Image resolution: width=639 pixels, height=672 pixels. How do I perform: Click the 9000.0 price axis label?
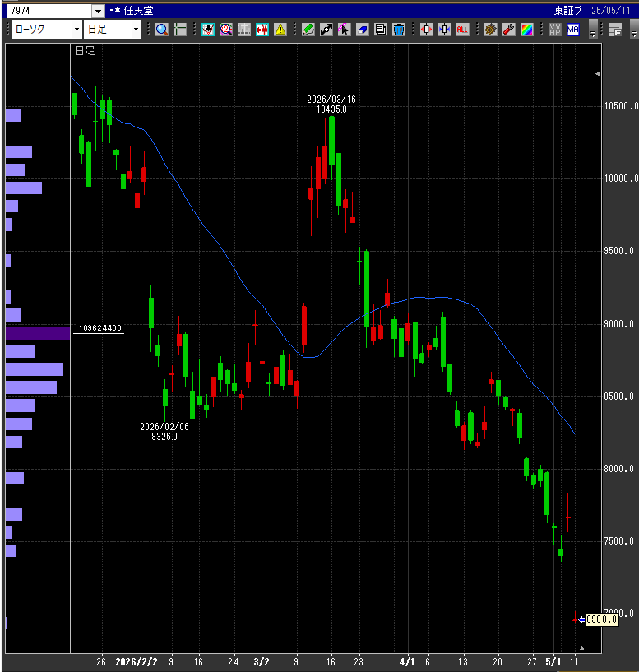619,324
